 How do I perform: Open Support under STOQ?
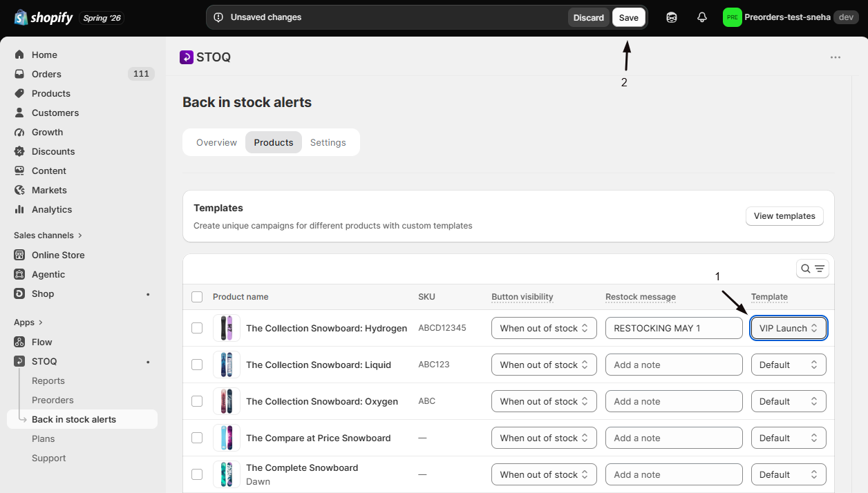pos(48,458)
